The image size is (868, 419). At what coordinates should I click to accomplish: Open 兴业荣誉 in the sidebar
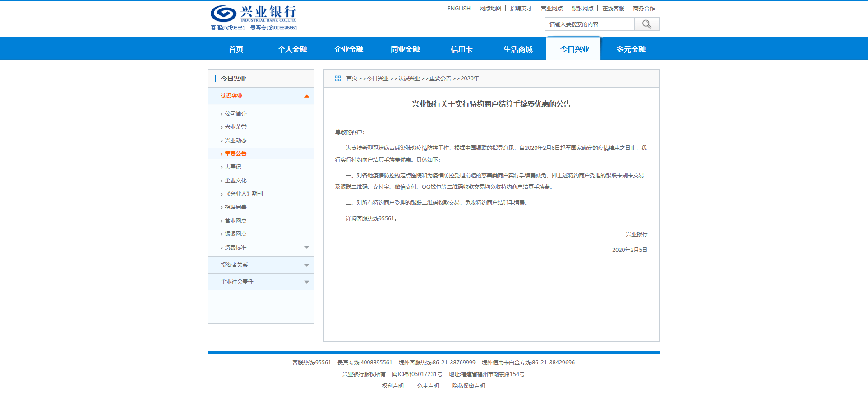click(x=235, y=127)
